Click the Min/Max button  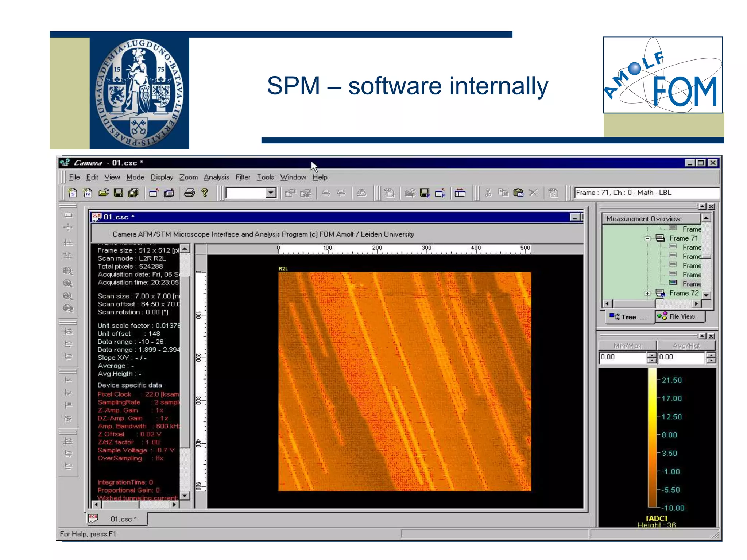(627, 346)
